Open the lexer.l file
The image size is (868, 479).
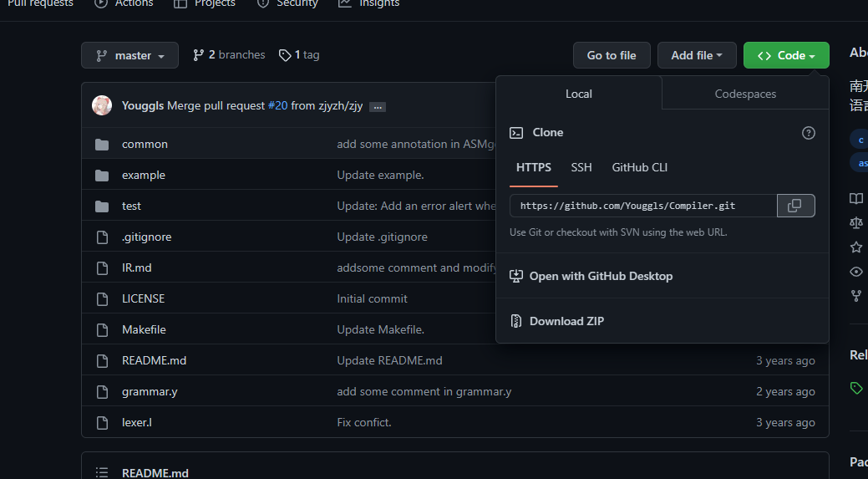coord(137,422)
